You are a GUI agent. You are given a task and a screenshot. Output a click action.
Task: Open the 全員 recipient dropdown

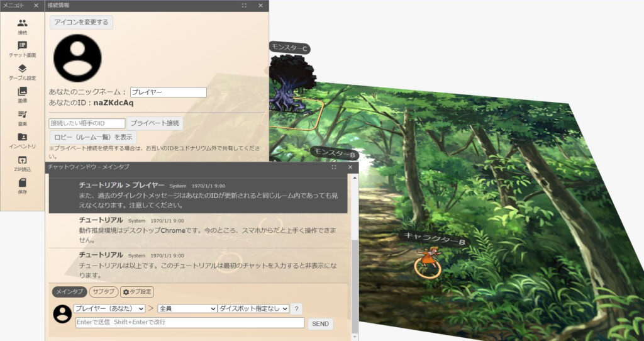186,308
